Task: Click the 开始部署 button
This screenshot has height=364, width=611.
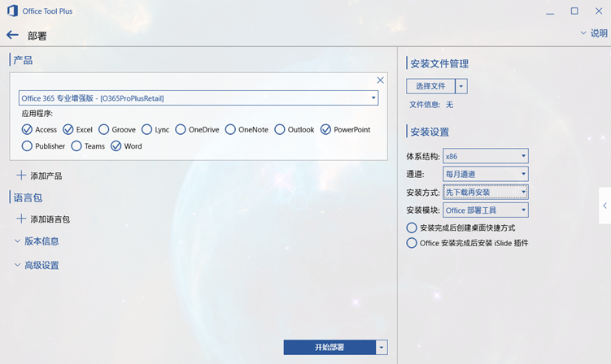Action: pyautogui.click(x=330, y=347)
